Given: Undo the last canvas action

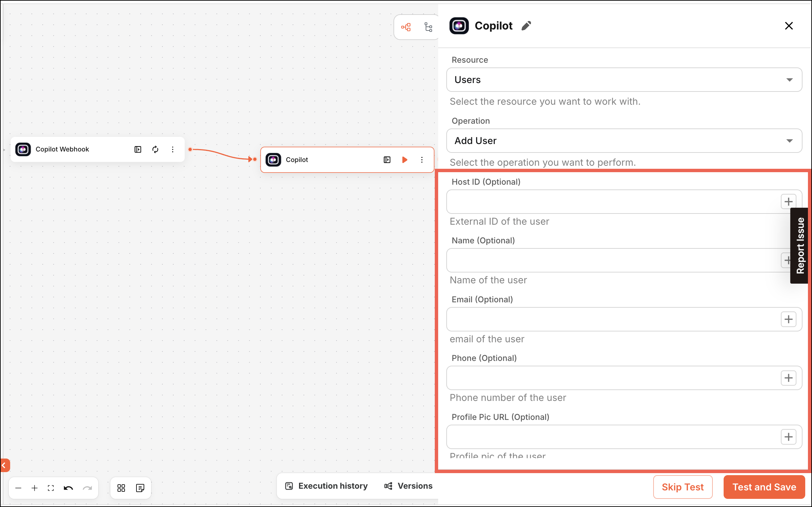Looking at the screenshot, I should 68,488.
